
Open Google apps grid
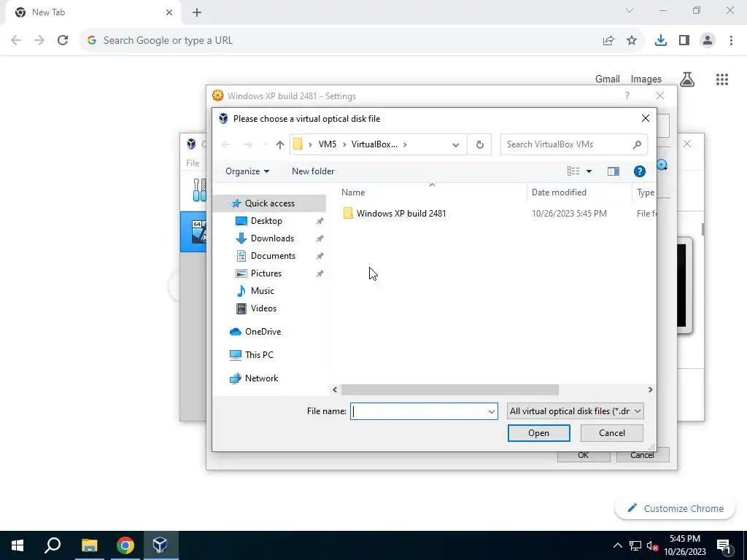coord(722,79)
